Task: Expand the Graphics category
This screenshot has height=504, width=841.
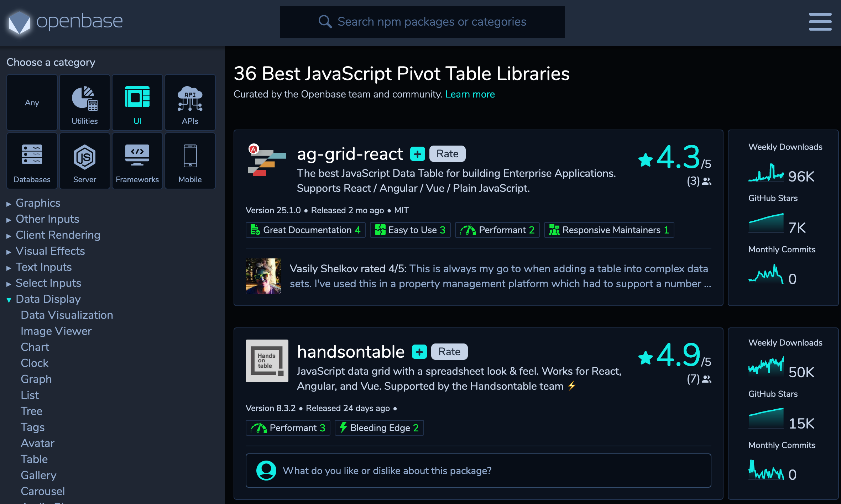Action: tap(38, 203)
